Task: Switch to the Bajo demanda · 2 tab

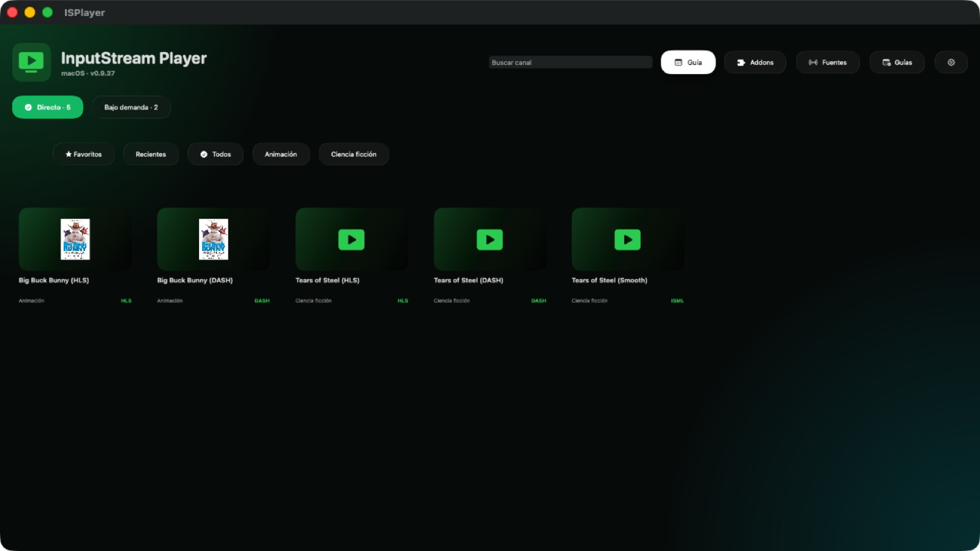Action: pos(131,107)
